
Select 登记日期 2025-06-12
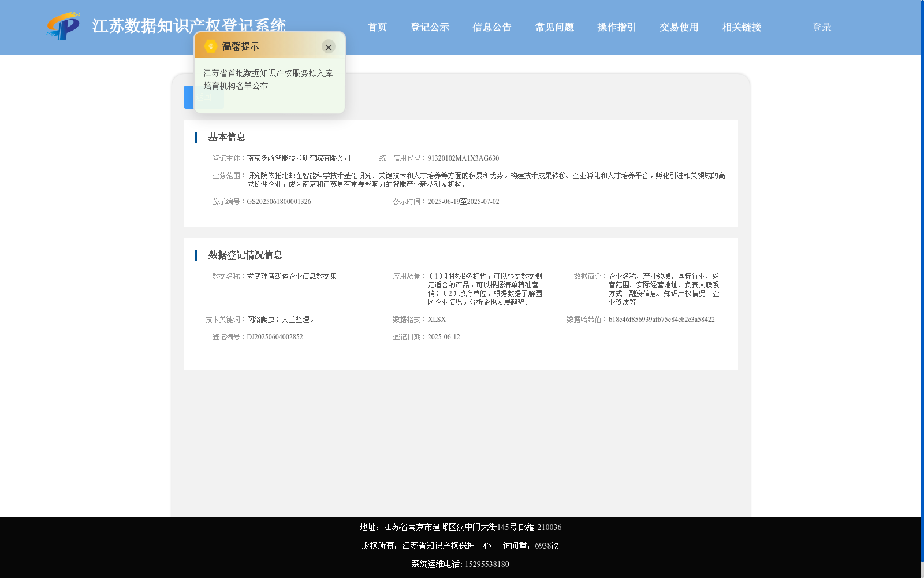coord(444,337)
